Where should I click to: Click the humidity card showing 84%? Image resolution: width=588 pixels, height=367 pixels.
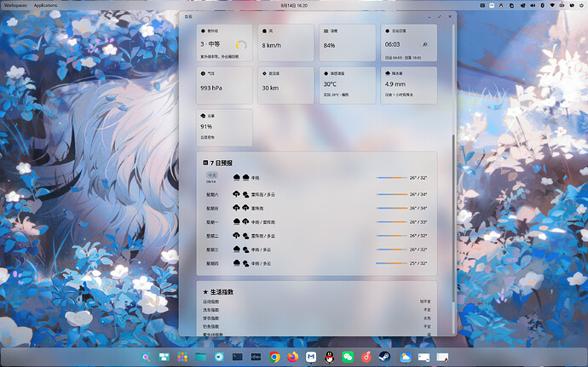tap(347, 43)
